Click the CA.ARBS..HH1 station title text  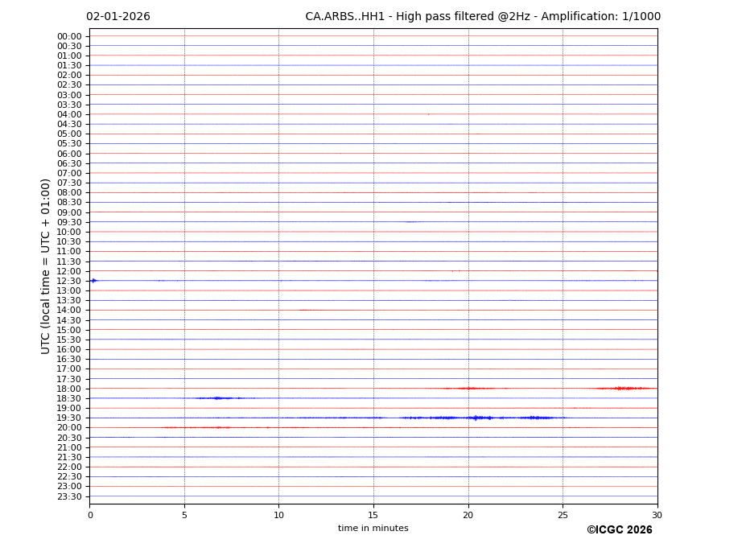[x=482, y=17]
